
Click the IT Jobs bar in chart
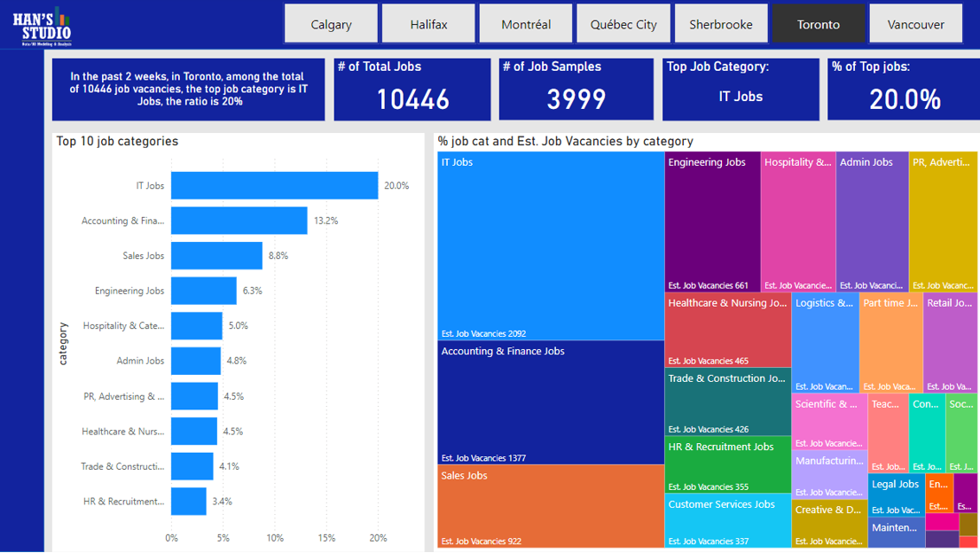(x=274, y=186)
